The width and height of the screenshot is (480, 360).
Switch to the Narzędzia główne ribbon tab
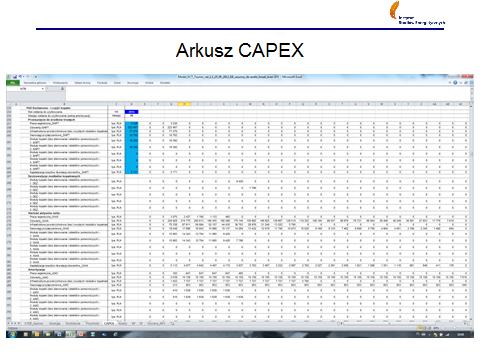point(35,83)
